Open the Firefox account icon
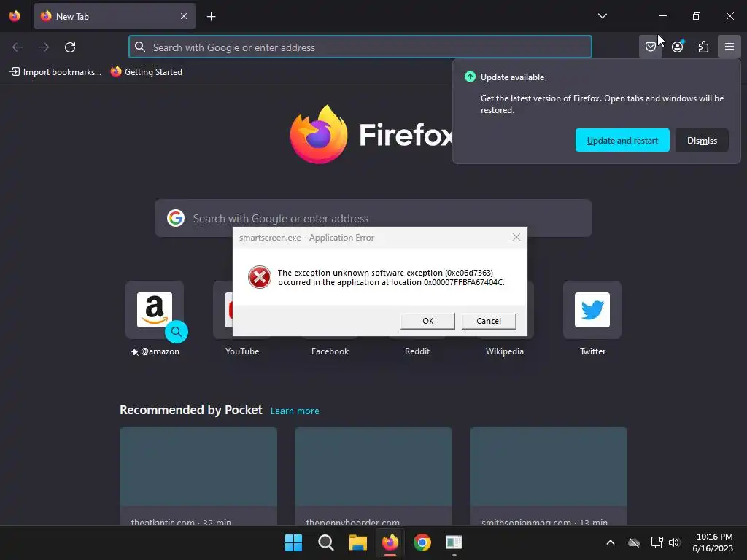Image resolution: width=747 pixels, height=560 pixels. click(677, 47)
